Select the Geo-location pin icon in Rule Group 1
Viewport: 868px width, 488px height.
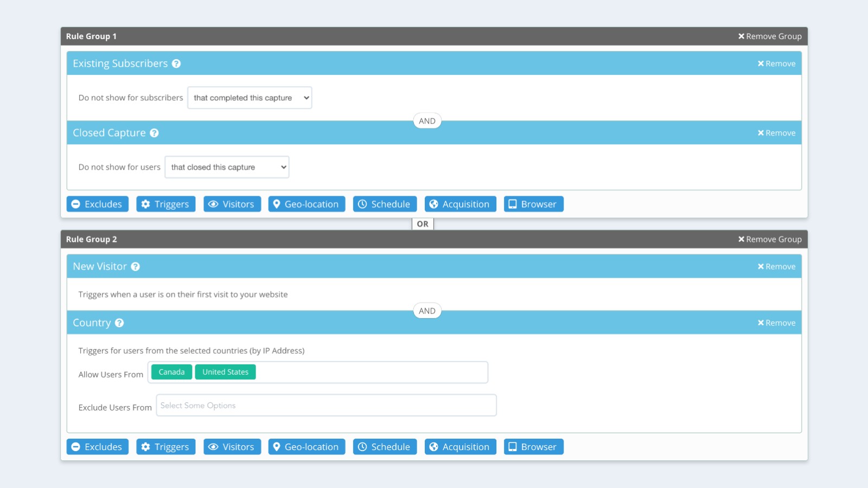click(277, 204)
